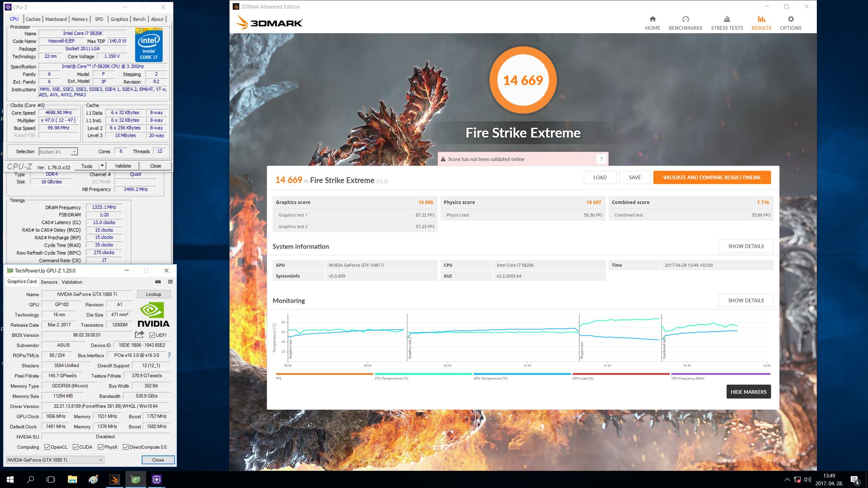Toggle the UEFI checkbox
Viewport: 868px width, 488px height.
click(x=152, y=335)
